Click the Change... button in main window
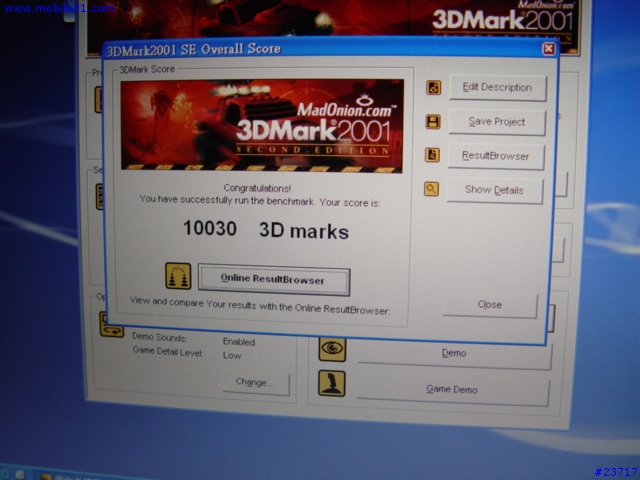Screen dimensions: 640x480 pyautogui.click(x=256, y=382)
